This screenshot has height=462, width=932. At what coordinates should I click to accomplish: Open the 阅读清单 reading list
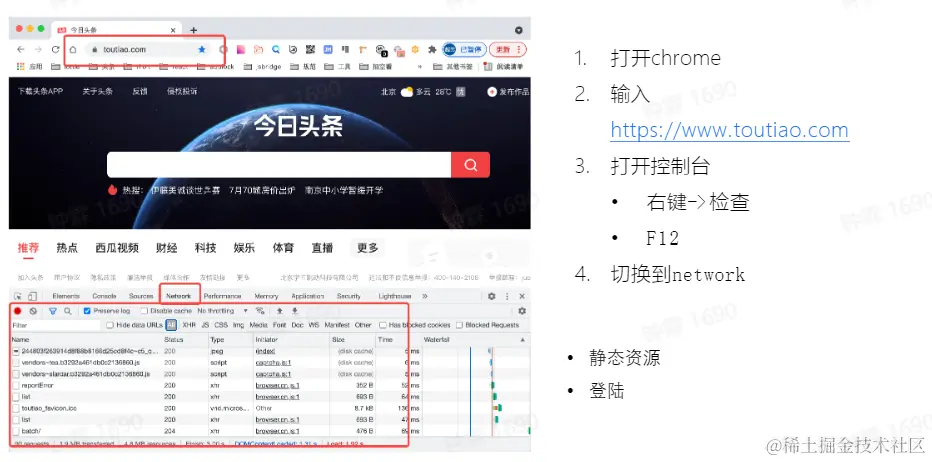(504, 67)
